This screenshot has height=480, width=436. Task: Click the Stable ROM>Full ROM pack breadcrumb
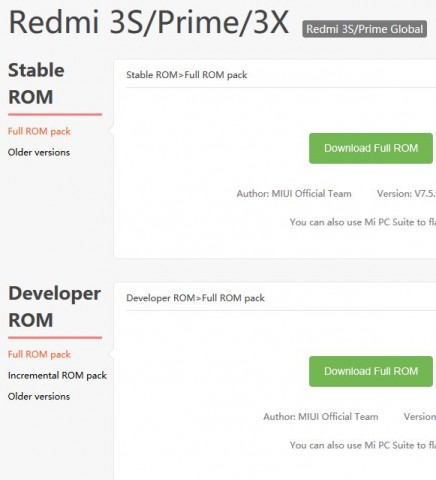point(187,75)
